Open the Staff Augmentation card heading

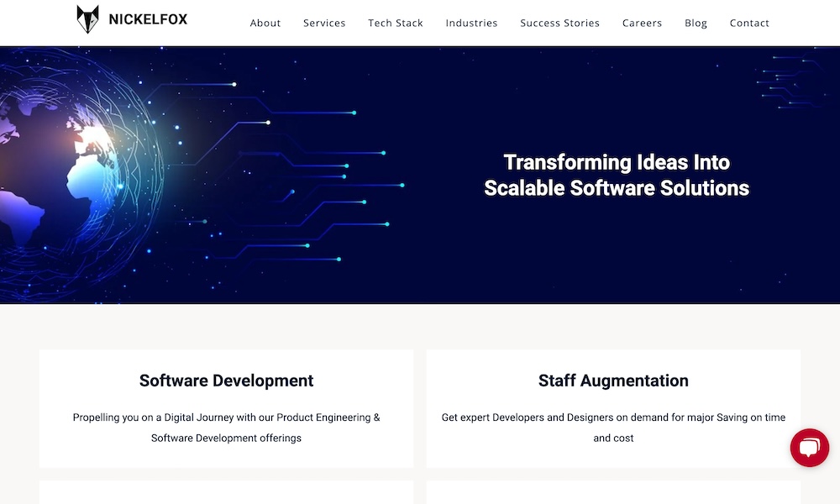click(x=613, y=381)
